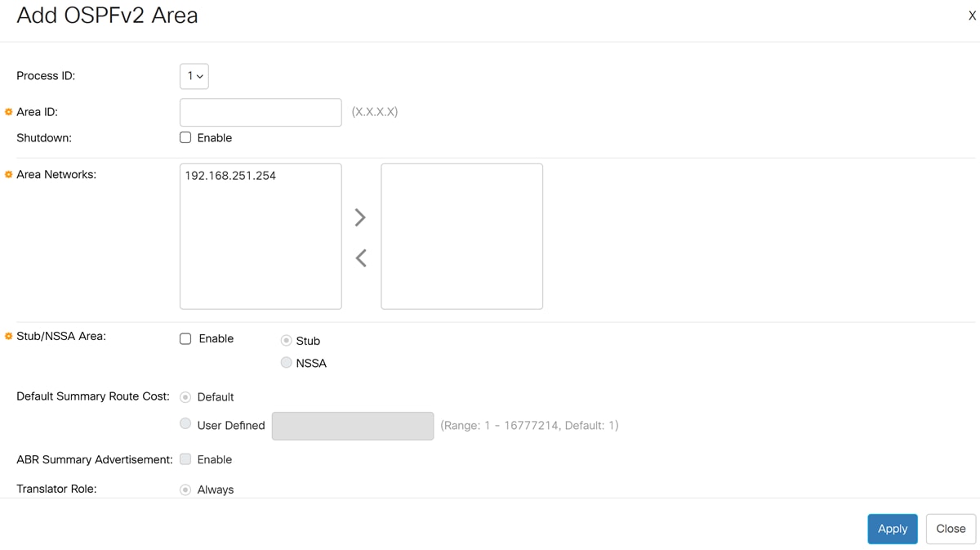980x550 pixels.
Task: Click the Area ID required-field marker icon
Action: (9, 112)
